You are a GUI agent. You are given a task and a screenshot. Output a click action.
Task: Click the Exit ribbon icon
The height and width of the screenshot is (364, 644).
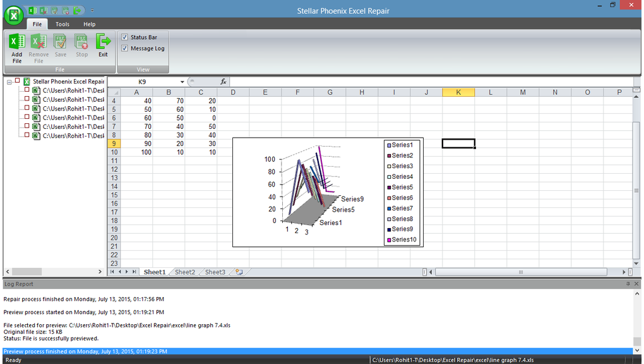pos(103,41)
